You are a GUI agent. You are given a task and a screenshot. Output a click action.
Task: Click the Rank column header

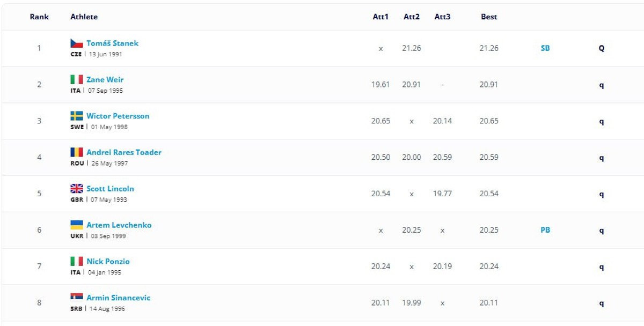pos(39,17)
